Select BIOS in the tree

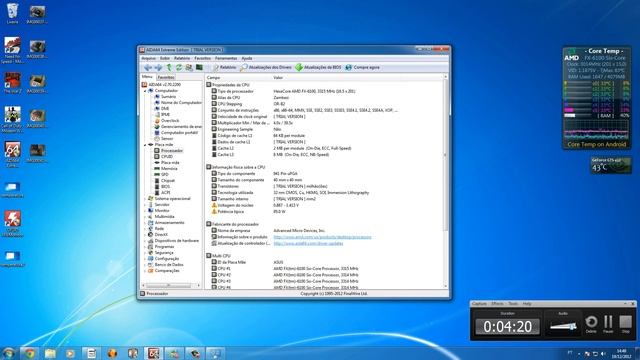point(165,187)
